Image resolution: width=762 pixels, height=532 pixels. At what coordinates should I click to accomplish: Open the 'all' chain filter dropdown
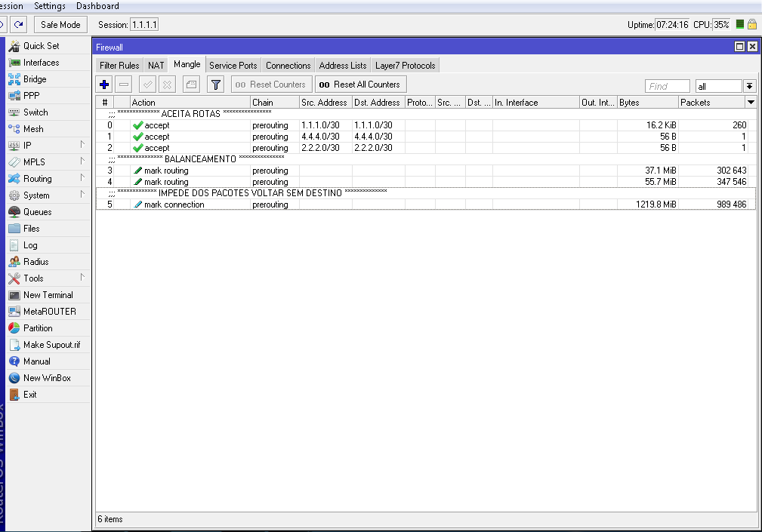click(x=749, y=86)
